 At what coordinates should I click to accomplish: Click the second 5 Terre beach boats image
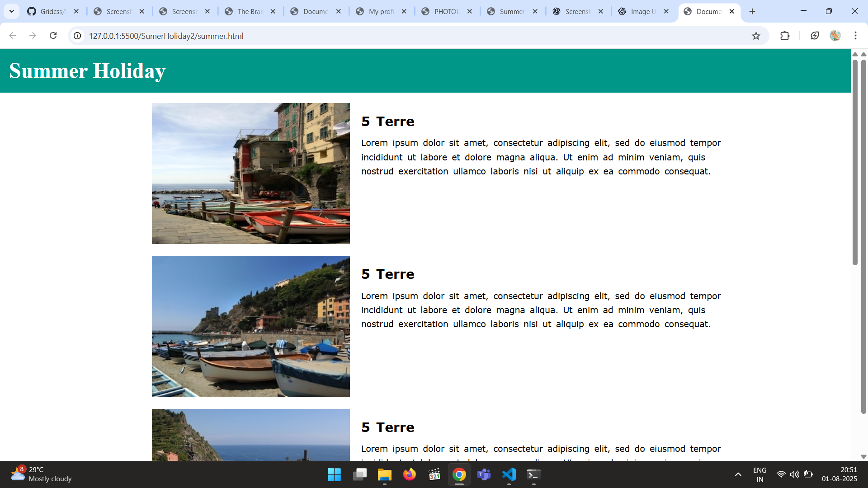pos(251,326)
